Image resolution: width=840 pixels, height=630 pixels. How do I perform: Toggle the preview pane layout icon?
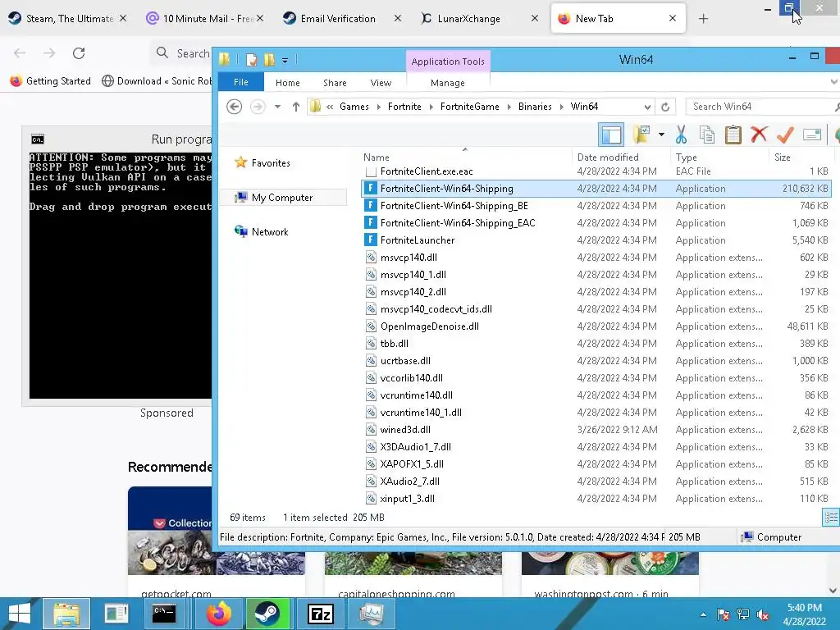(x=611, y=135)
